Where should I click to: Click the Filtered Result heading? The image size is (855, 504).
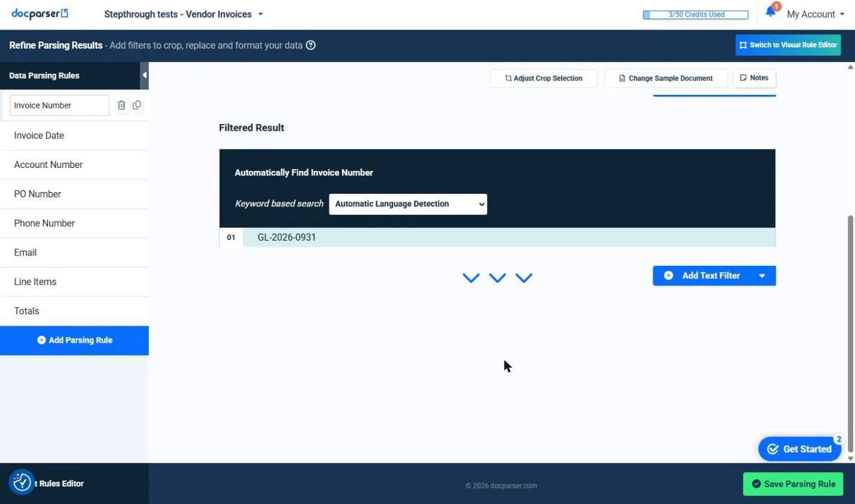[x=251, y=128]
